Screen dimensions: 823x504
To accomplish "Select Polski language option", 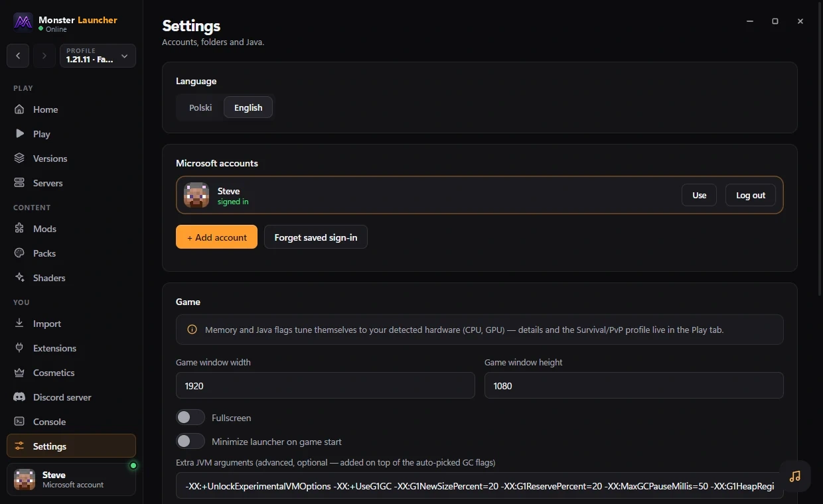I will [200, 107].
